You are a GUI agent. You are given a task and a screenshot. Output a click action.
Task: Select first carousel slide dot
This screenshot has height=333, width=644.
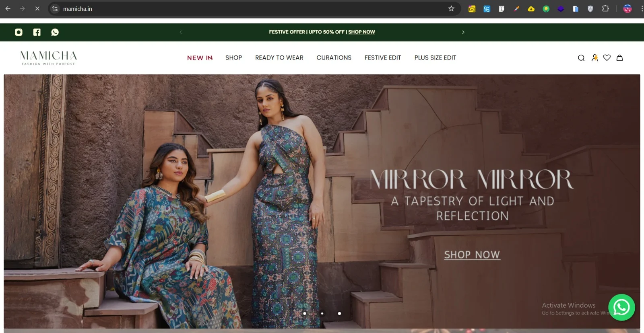tap(305, 313)
